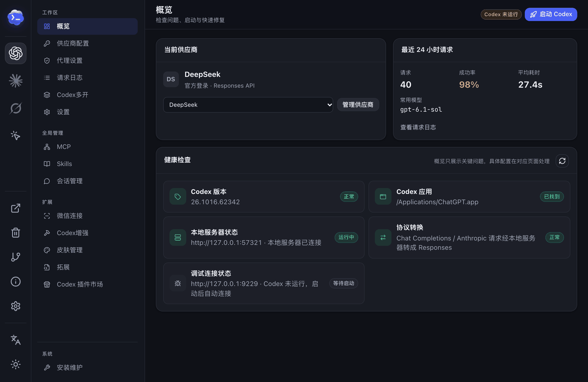This screenshot has width=588, height=382.
Task: Go to 概览 in the sidebar
Action: tap(87, 26)
